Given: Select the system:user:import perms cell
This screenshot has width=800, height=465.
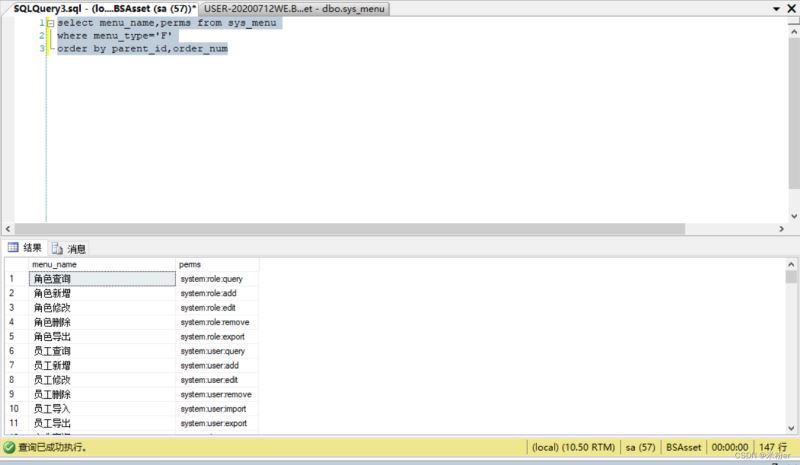Looking at the screenshot, I should [x=216, y=409].
